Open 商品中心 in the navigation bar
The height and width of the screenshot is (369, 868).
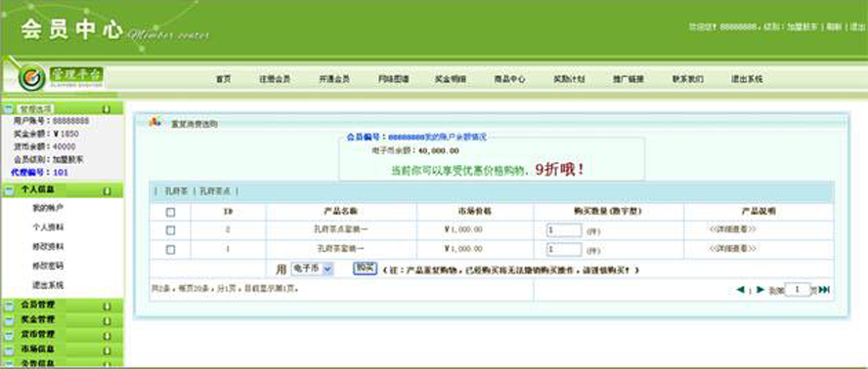509,79
